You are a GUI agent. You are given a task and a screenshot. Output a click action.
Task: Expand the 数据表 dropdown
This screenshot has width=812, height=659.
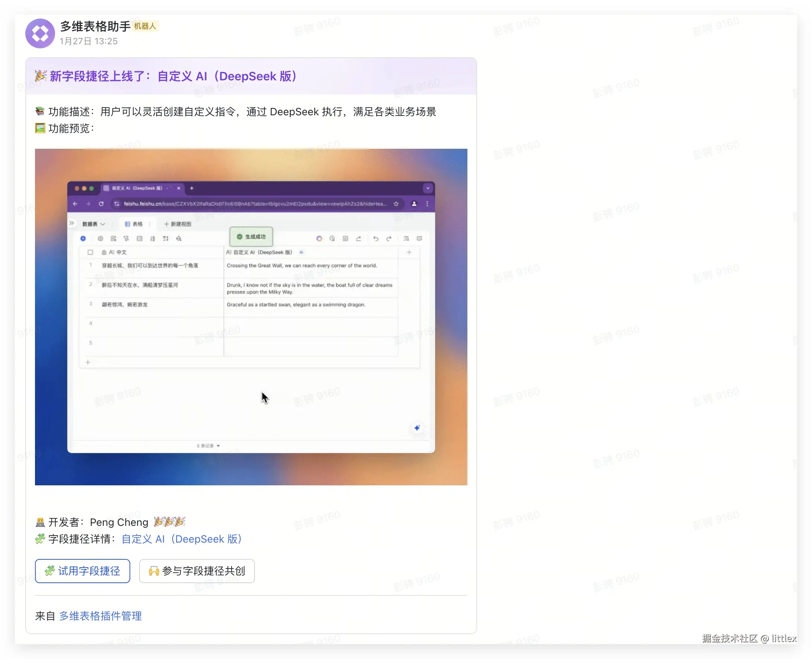(93, 224)
